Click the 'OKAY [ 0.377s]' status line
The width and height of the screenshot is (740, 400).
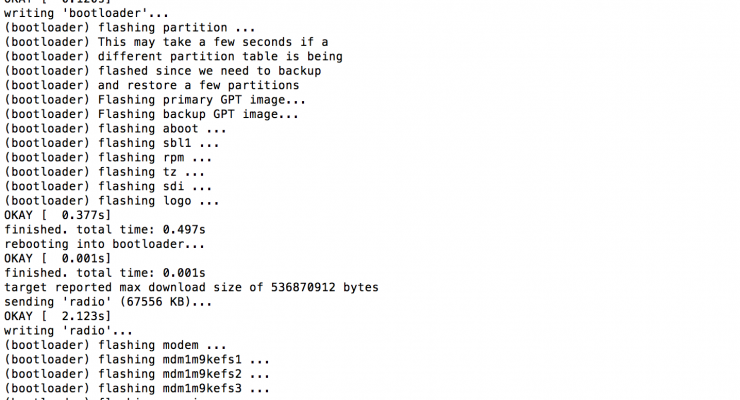[57, 215]
